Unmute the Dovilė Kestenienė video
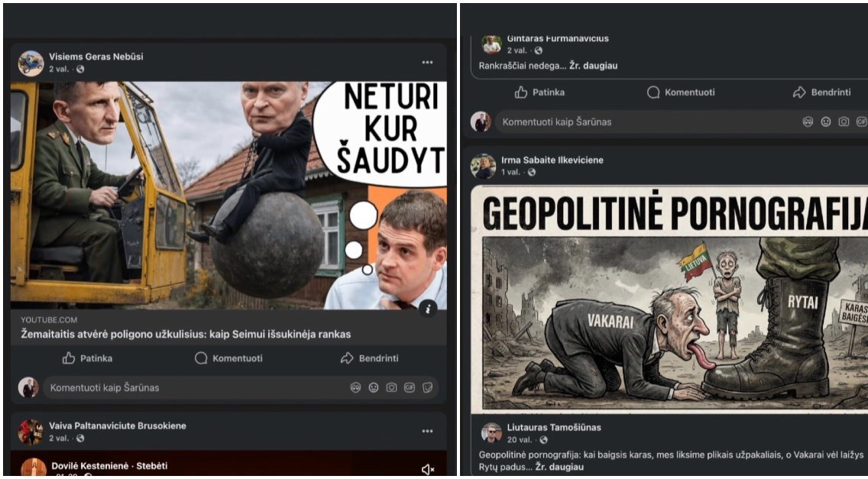The height and width of the screenshot is (479, 868). point(427,470)
